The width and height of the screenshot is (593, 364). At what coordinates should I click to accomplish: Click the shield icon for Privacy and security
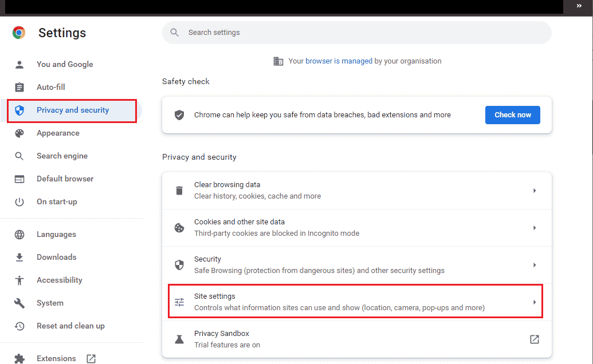19,110
